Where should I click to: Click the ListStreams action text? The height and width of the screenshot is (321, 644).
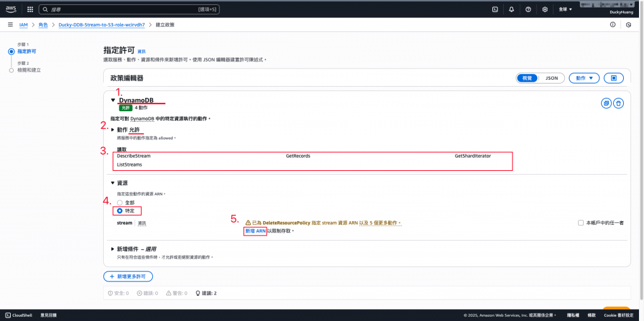coord(130,165)
